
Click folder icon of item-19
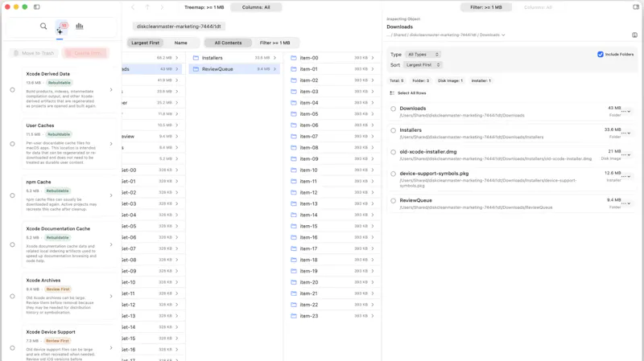294,271
